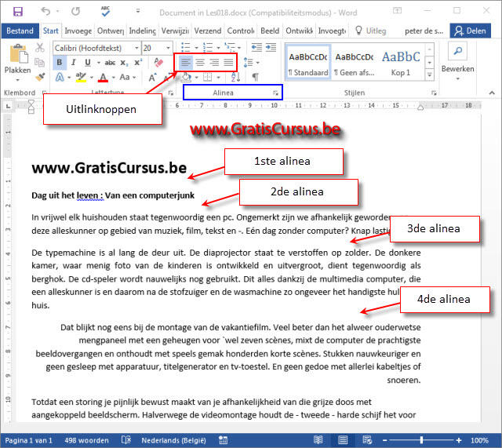The width and height of the screenshot is (502, 448).
Task: Redo the last action
Action: click(75, 12)
